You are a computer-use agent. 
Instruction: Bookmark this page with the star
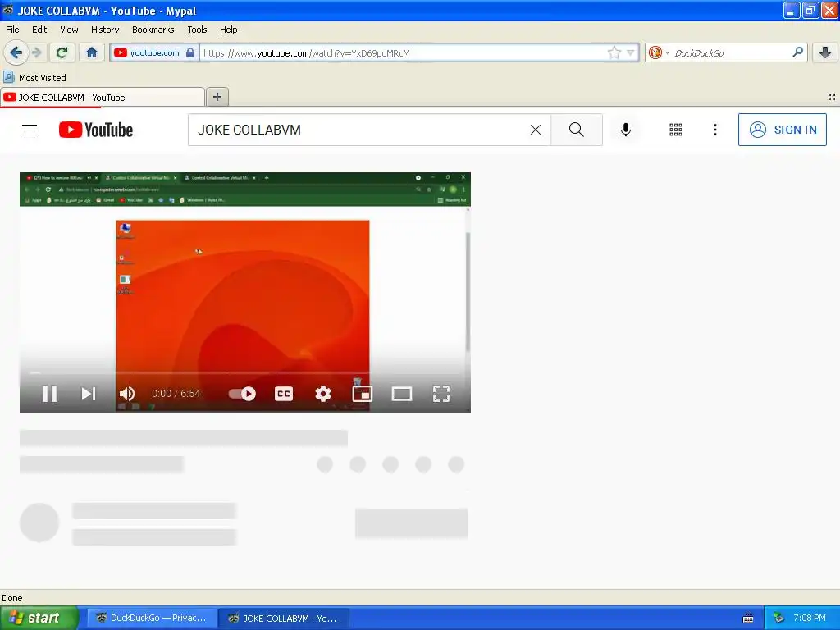click(x=614, y=52)
